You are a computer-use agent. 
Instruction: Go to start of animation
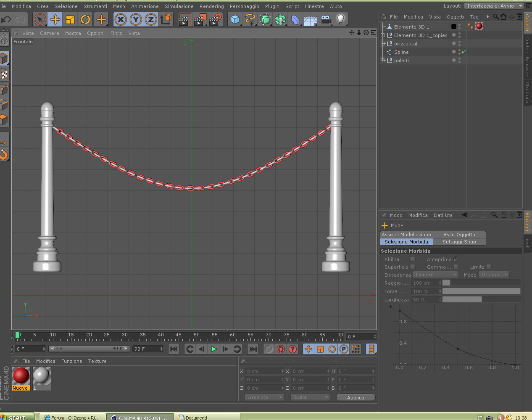[x=174, y=349]
